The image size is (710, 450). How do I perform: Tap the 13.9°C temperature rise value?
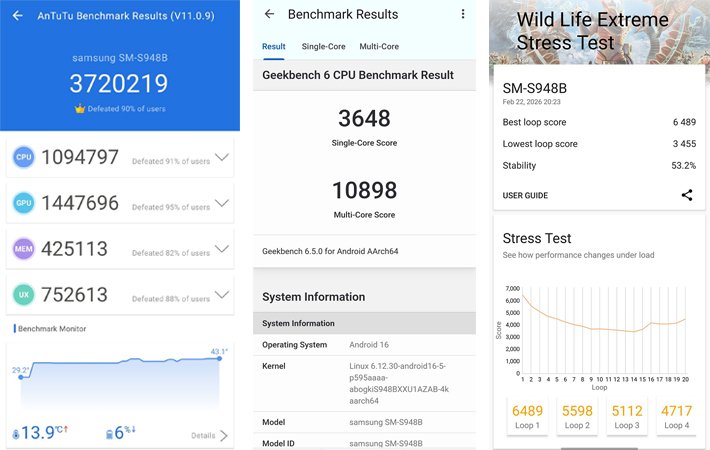tap(44, 433)
